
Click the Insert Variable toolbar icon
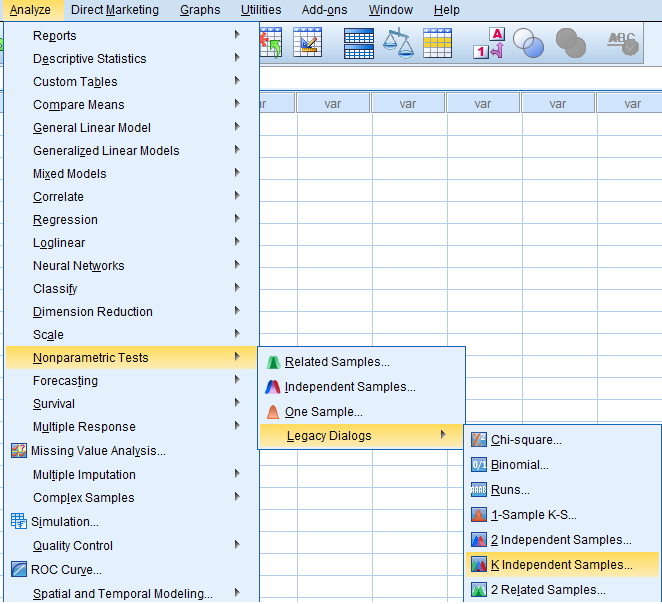307,42
